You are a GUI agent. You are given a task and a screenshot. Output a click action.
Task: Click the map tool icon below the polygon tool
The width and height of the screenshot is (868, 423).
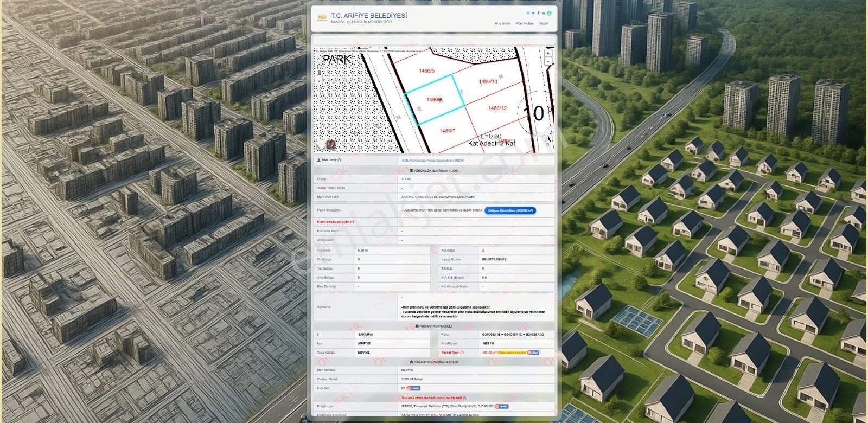[319, 73]
